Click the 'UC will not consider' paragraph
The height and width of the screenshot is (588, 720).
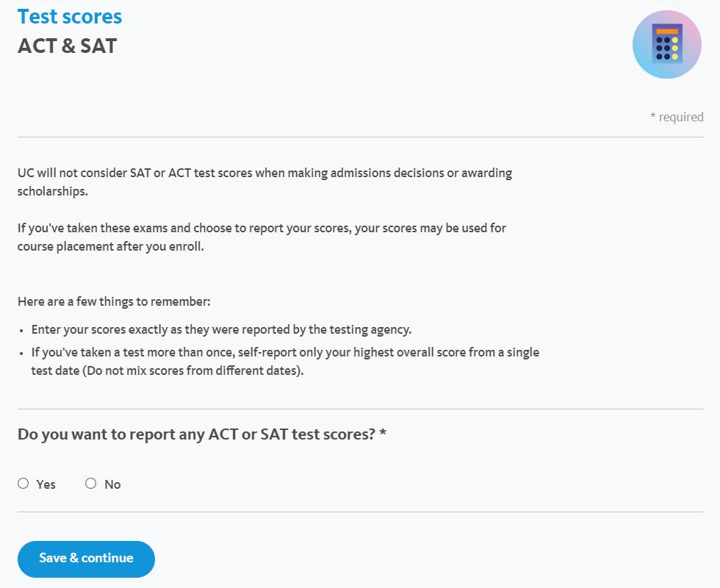click(264, 173)
